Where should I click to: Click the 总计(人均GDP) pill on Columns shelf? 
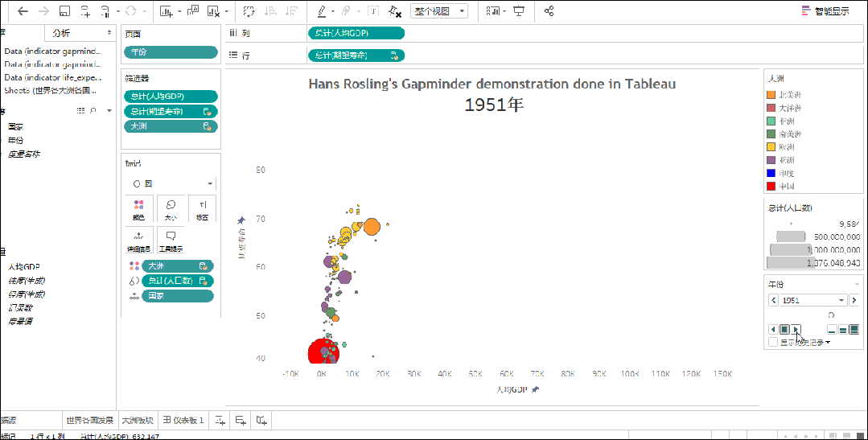[356, 33]
